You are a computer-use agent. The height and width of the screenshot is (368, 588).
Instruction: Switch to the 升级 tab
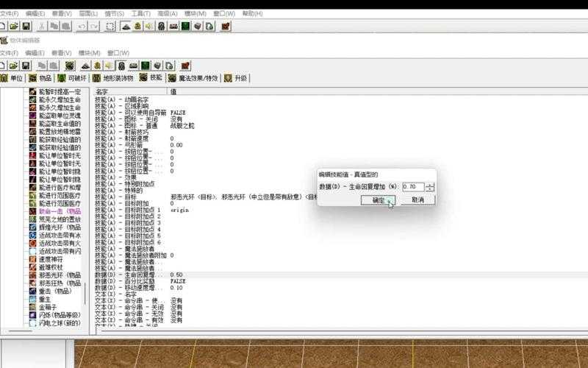(x=236, y=78)
